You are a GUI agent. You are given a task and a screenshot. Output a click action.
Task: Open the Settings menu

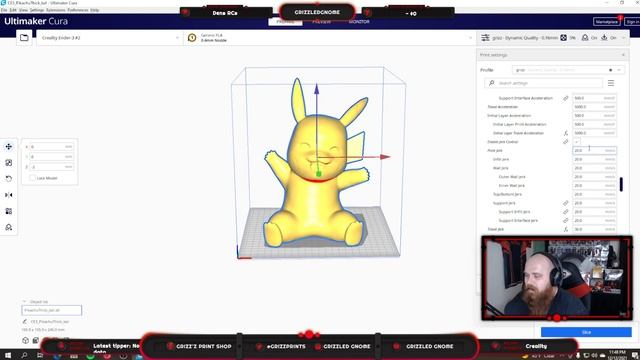37,10
